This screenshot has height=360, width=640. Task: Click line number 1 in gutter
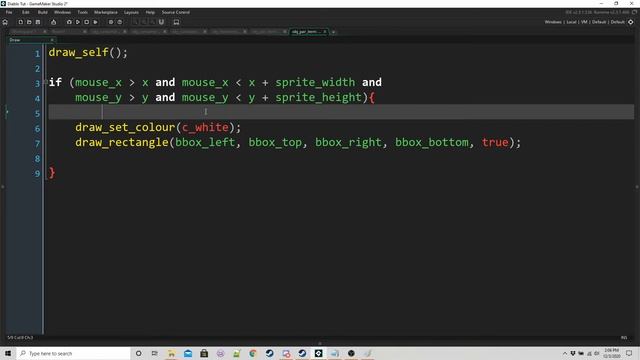coord(38,53)
